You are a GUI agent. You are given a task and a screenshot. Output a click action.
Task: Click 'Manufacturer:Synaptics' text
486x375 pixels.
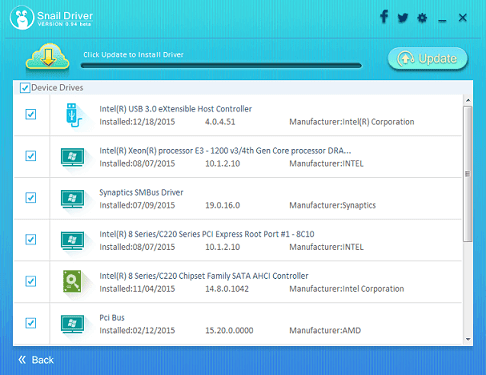(x=332, y=205)
